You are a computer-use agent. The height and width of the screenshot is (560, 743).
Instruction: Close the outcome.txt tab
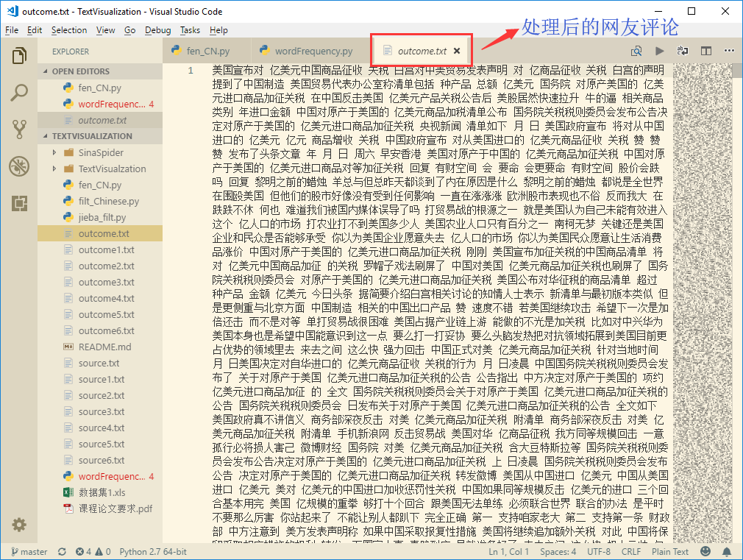point(457,51)
